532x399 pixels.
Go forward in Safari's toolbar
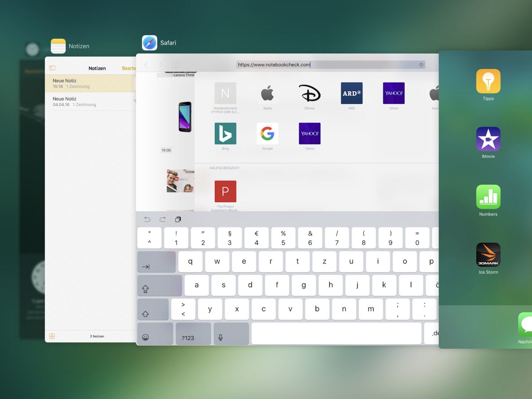point(161,65)
